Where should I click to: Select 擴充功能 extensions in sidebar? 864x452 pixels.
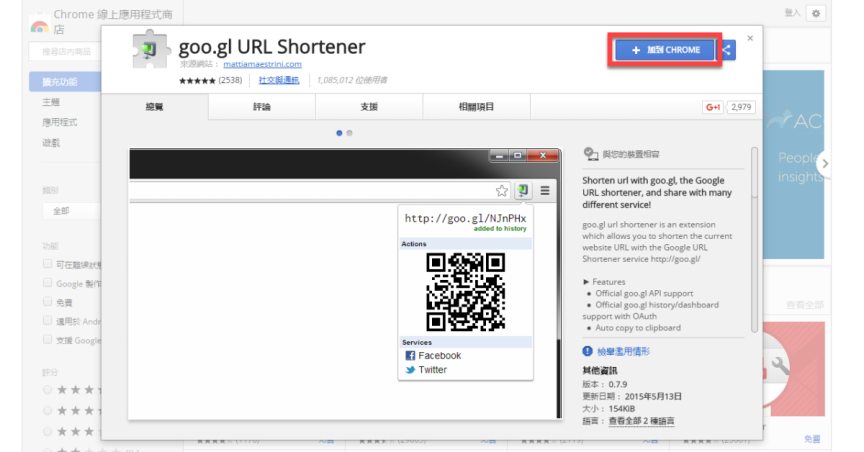65,82
